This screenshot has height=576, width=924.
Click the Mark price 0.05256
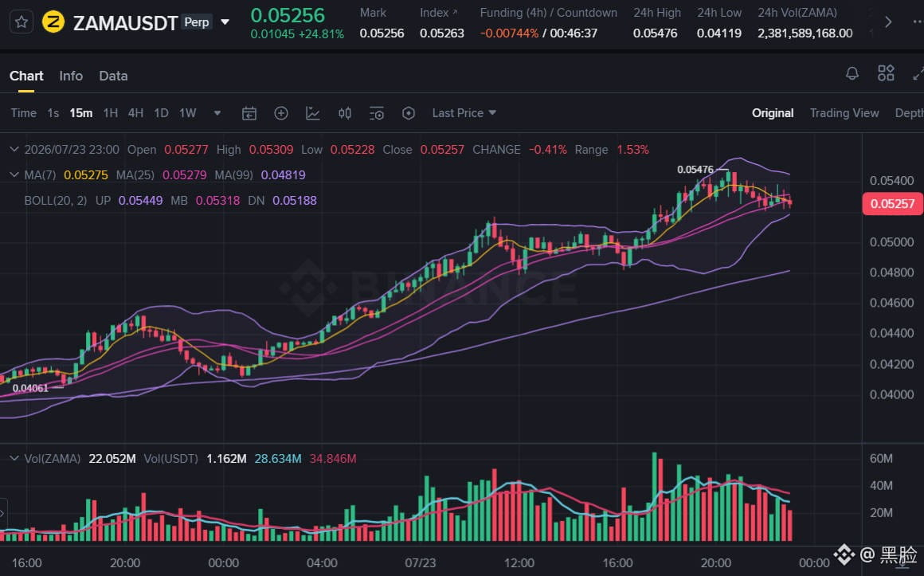pyautogui.click(x=382, y=33)
